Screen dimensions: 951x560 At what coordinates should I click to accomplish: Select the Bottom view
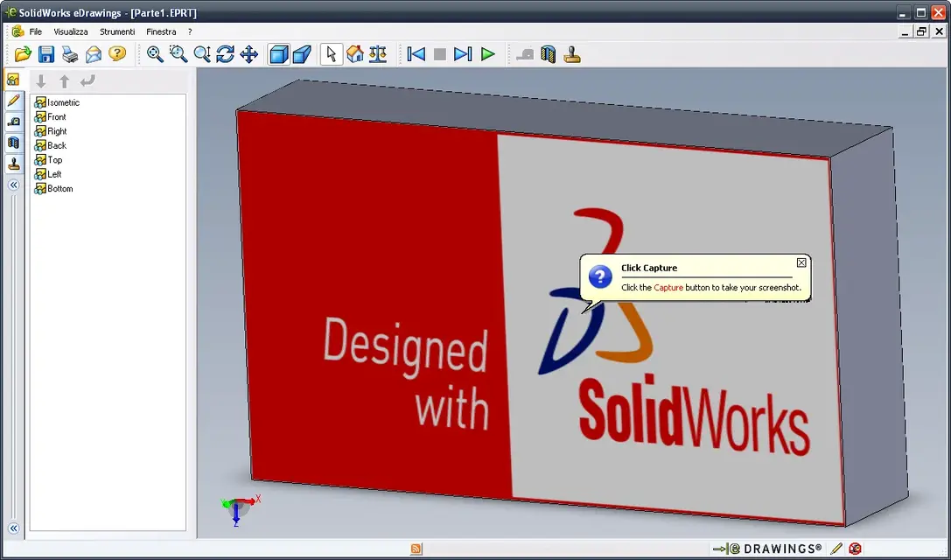[x=54, y=189]
